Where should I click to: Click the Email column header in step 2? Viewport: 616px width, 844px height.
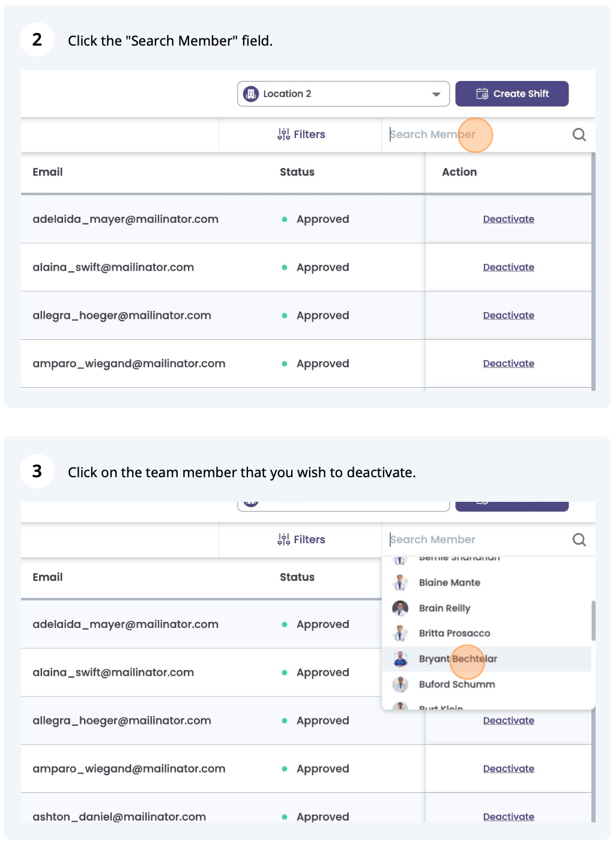coord(47,172)
